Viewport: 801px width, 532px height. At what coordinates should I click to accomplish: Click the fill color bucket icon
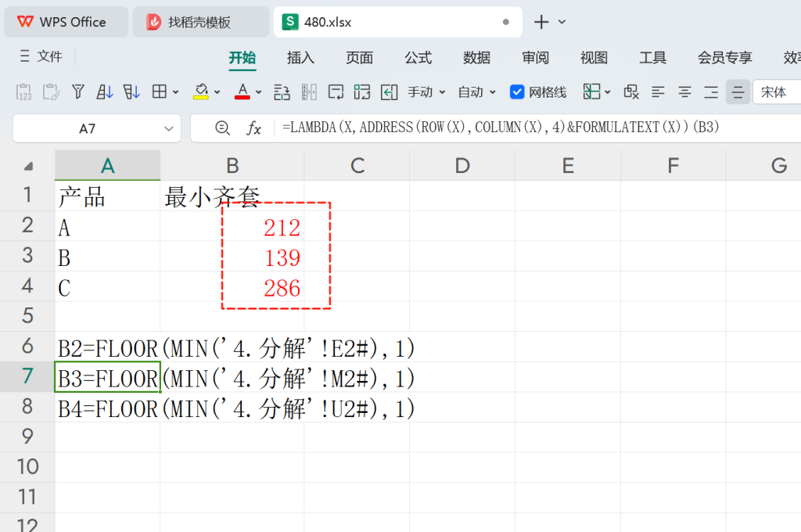201,92
